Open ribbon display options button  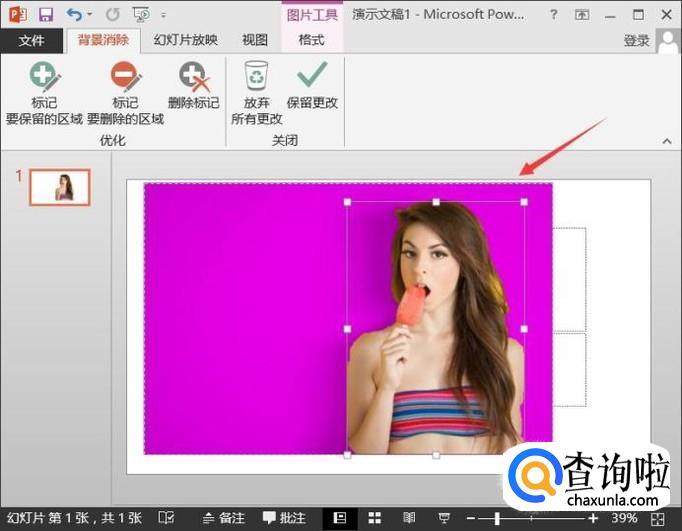pyautogui.click(x=581, y=15)
